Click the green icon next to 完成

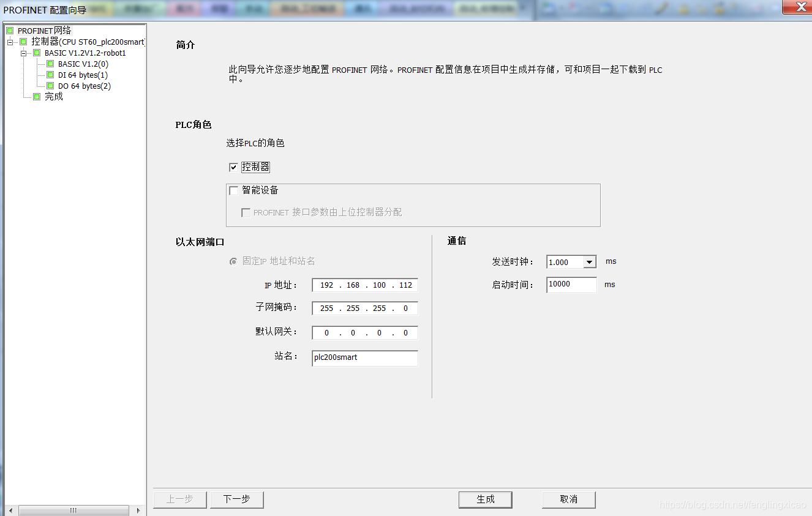tap(37, 96)
